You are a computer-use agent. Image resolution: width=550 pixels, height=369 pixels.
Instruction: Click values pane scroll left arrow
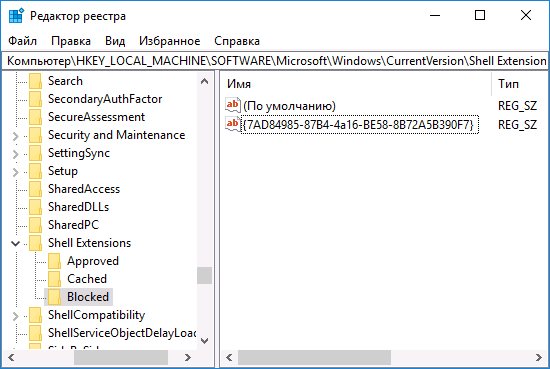[x=229, y=358]
